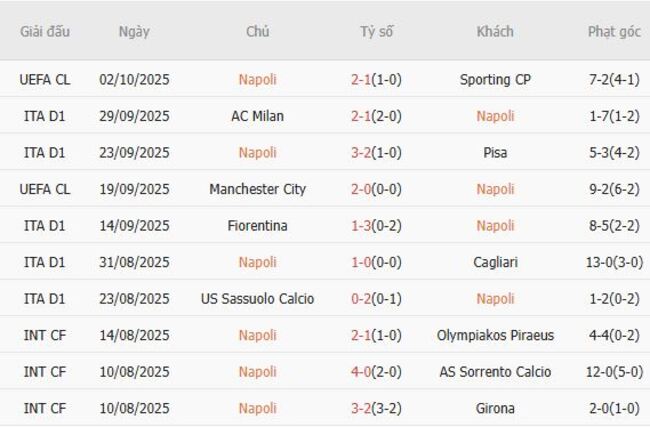This screenshot has height=427, width=650.
Task: Click the 4-0(2-0) score versus Sorrento
Action: point(376,372)
